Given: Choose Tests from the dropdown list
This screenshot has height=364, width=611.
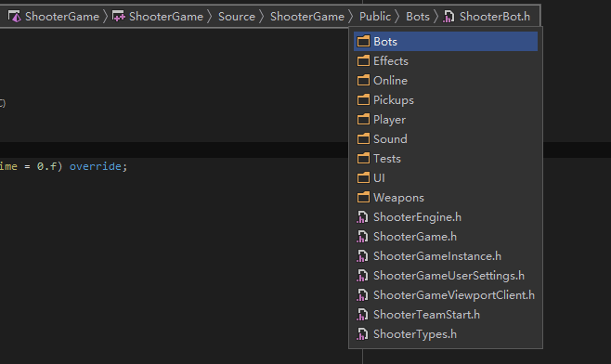Looking at the screenshot, I should pos(446,158).
